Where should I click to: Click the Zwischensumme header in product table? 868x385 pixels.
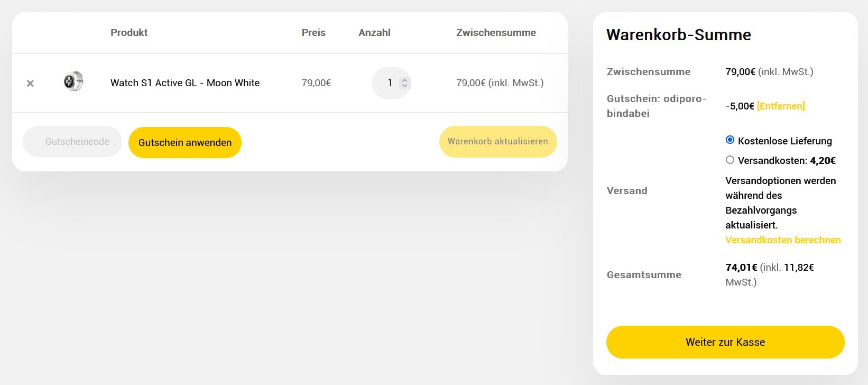pyautogui.click(x=496, y=33)
